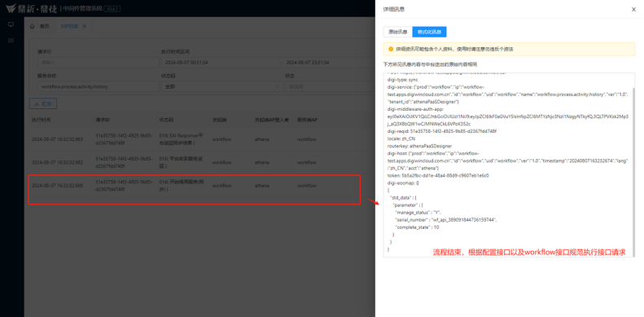The height and width of the screenshot is (317, 644).
Task: Switch to the 原始讯息 tab
Action: click(x=397, y=32)
